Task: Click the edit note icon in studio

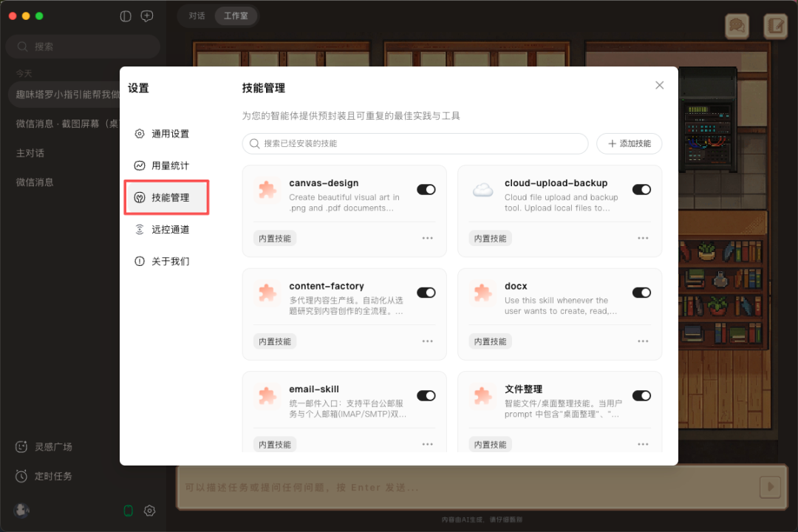Action: pos(776,25)
